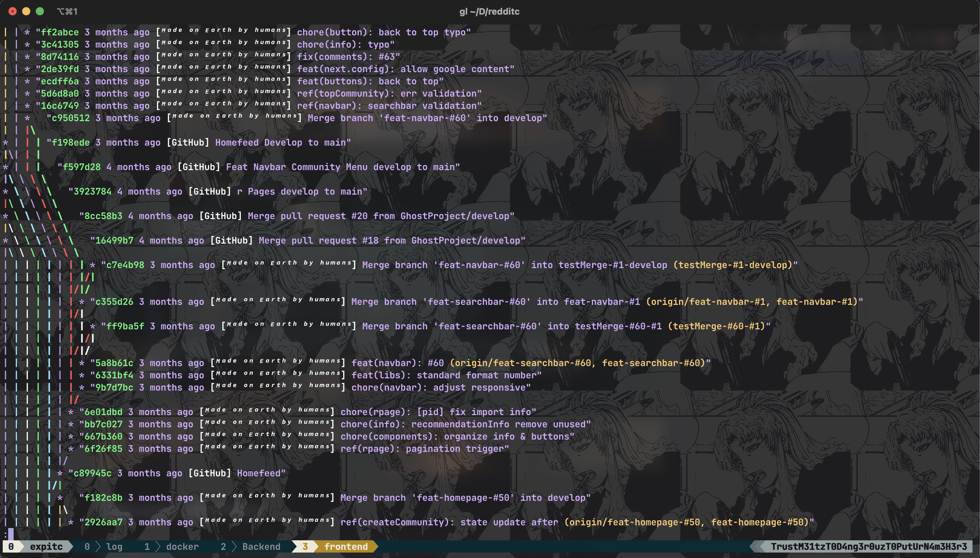Click ref (origin/feat-homepage-#50, feat-homepage-#50)

[686, 523]
